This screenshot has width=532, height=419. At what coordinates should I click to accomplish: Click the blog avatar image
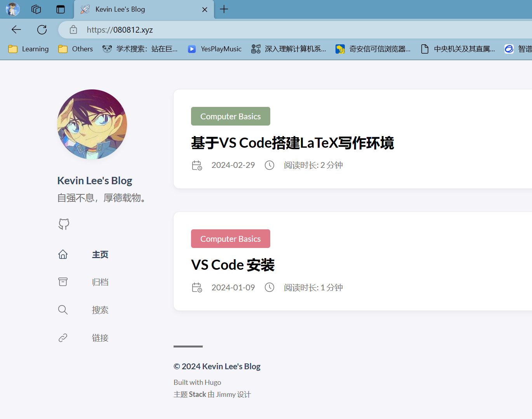click(92, 124)
